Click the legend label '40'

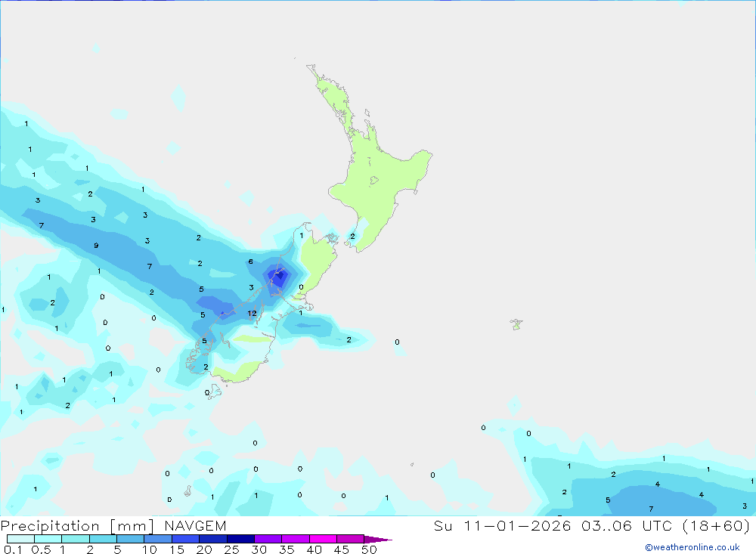pyautogui.click(x=314, y=549)
